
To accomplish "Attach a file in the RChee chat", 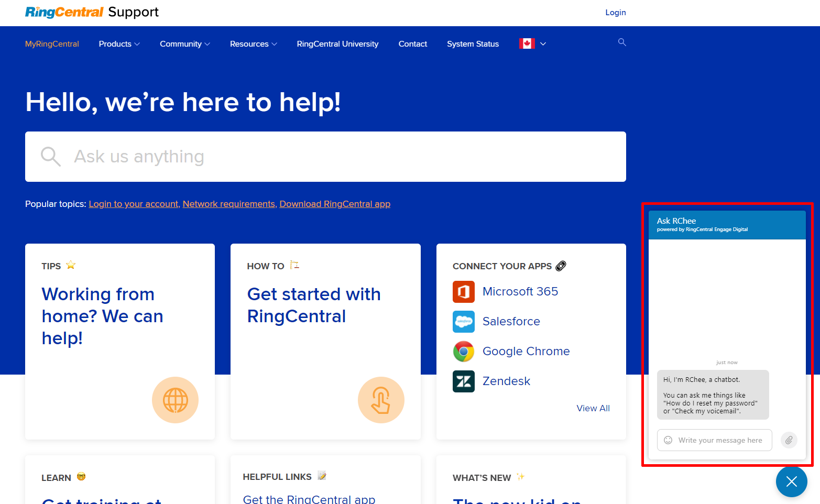I will 789,440.
